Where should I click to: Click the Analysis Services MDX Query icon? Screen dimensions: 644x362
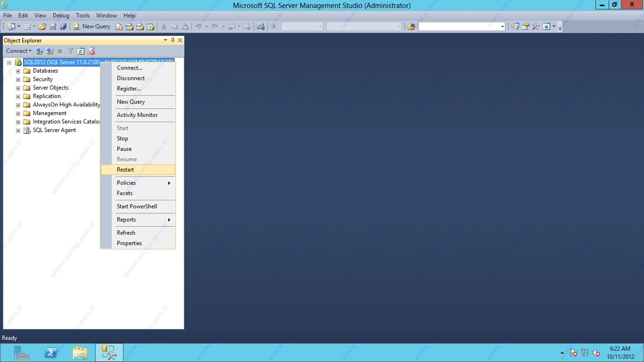click(130, 26)
